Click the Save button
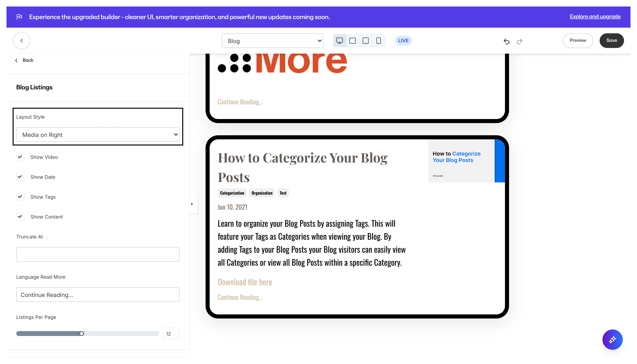 611,40
